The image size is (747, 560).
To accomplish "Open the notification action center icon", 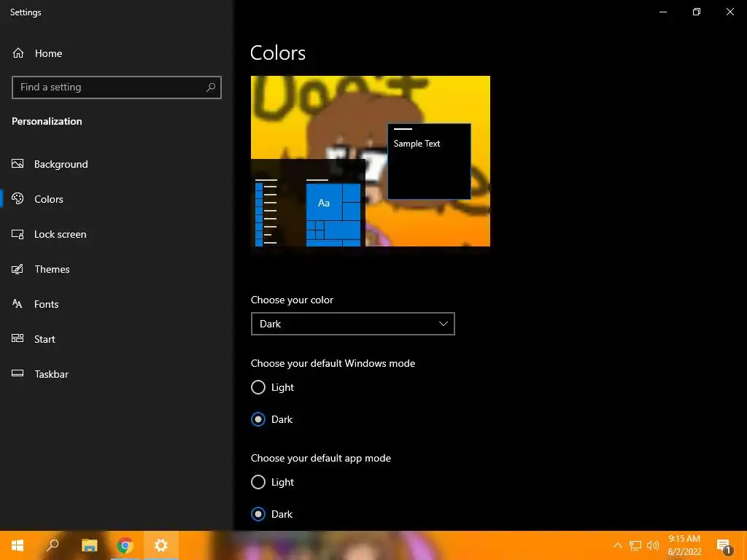I will coord(724,545).
